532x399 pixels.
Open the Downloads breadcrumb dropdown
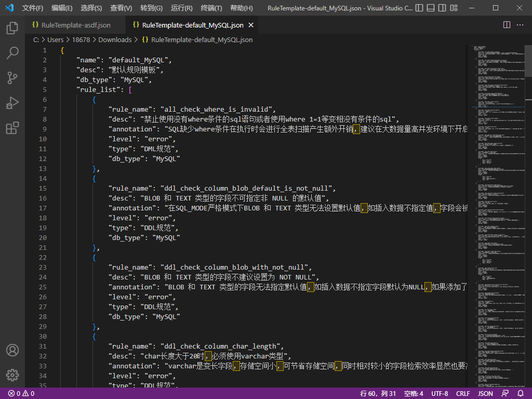coord(115,39)
